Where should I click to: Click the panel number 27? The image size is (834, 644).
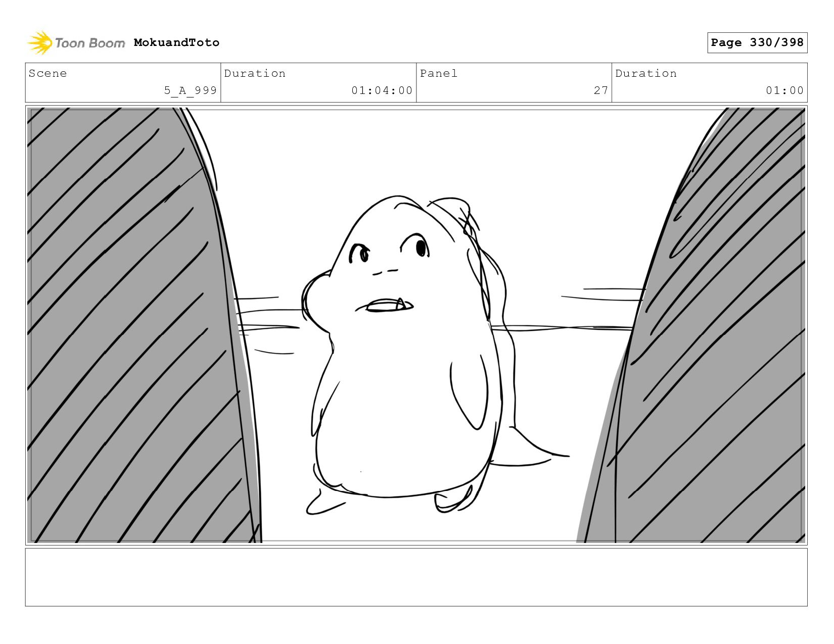click(601, 90)
